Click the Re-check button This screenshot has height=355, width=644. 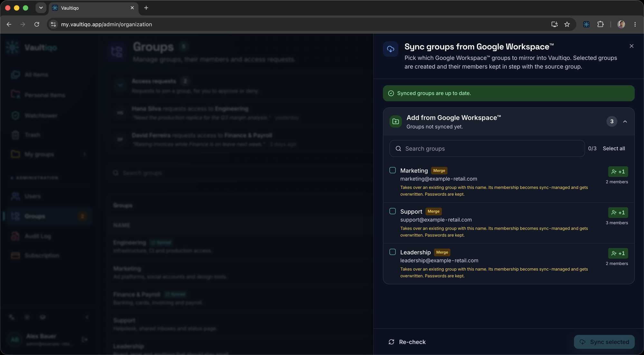(x=407, y=342)
